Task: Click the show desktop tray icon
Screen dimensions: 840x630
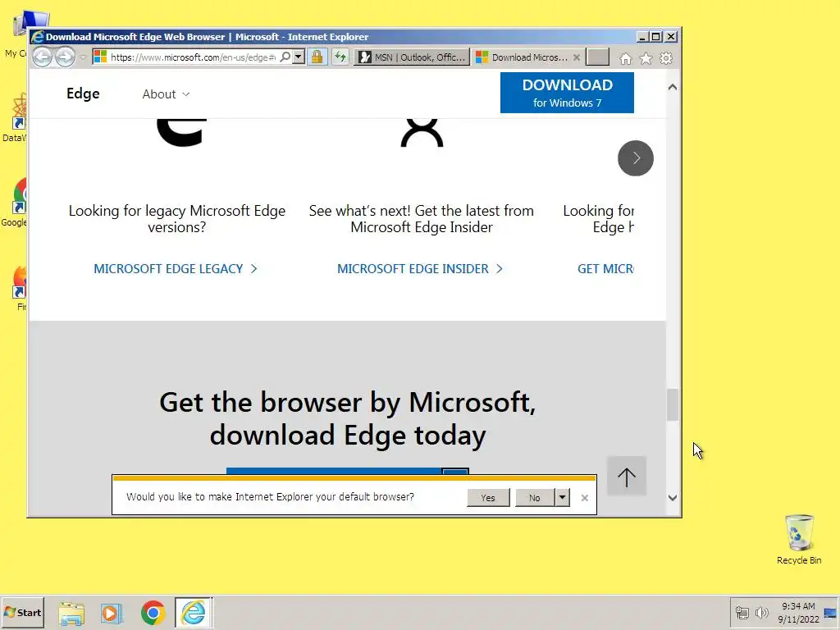Action: [x=830, y=612]
